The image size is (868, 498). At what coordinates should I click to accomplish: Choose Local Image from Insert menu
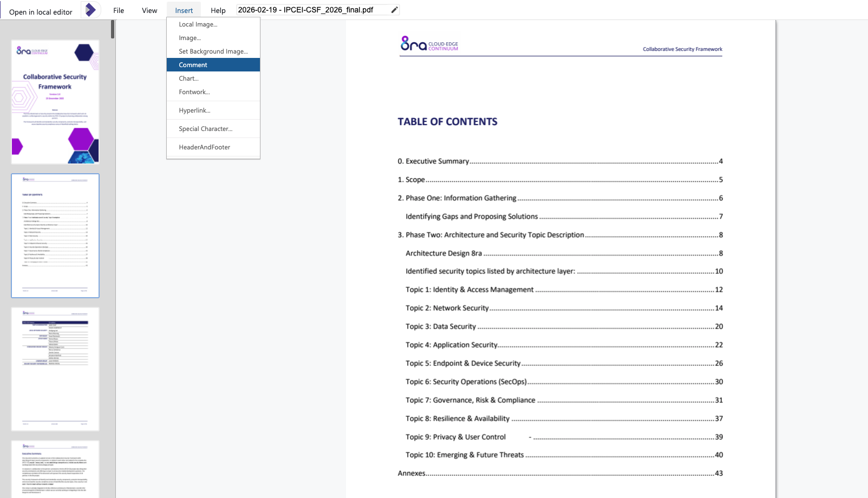pyautogui.click(x=198, y=24)
